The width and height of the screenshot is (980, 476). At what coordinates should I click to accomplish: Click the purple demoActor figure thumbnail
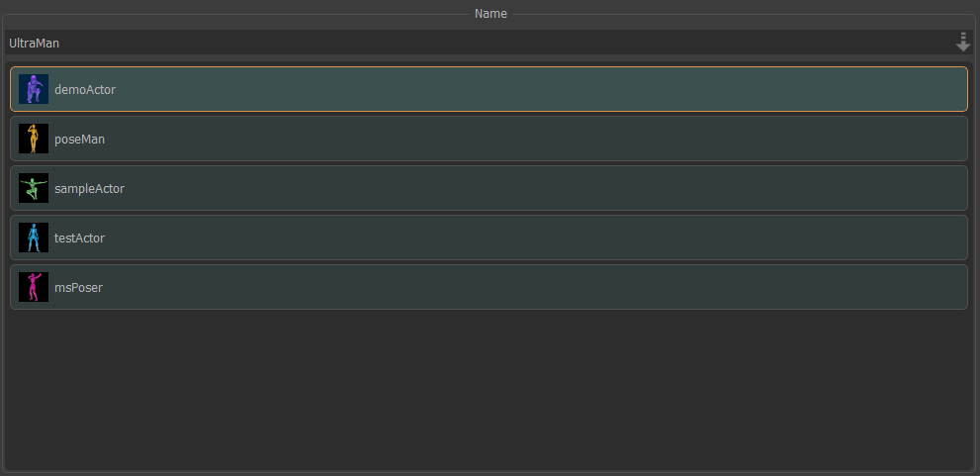34,89
